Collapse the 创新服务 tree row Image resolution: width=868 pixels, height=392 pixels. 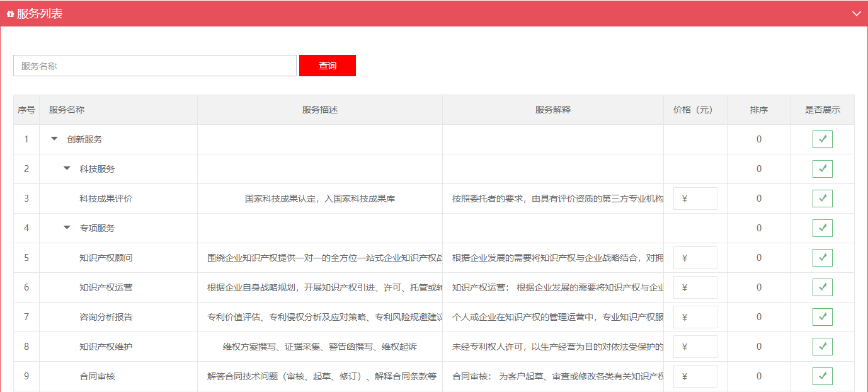pos(54,139)
